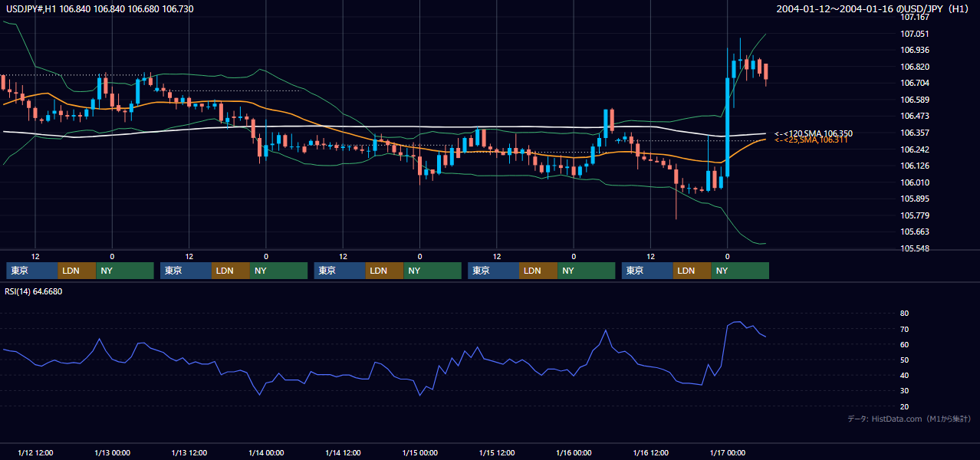Click the 106.820 price axis label
This screenshot has width=980, height=460.
pos(915,67)
